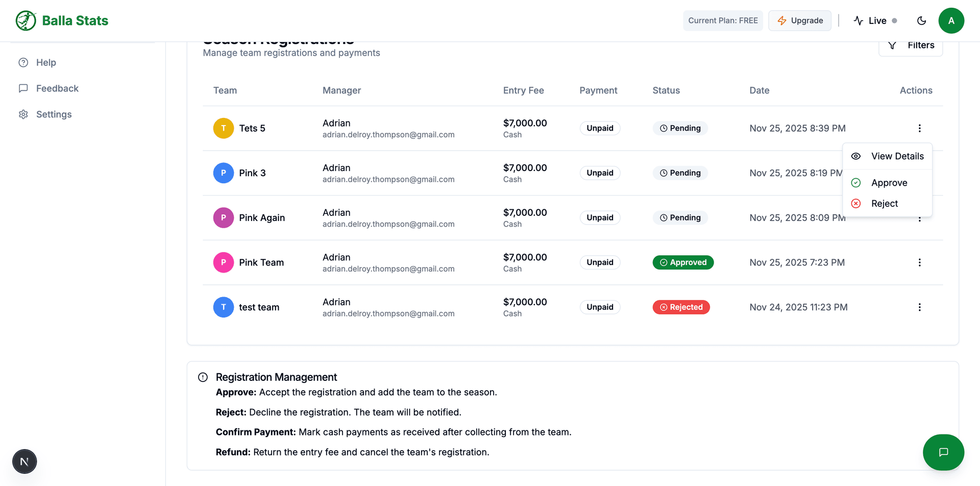Open the Filters panel
The height and width of the screenshot is (486, 980).
[911, 45]
